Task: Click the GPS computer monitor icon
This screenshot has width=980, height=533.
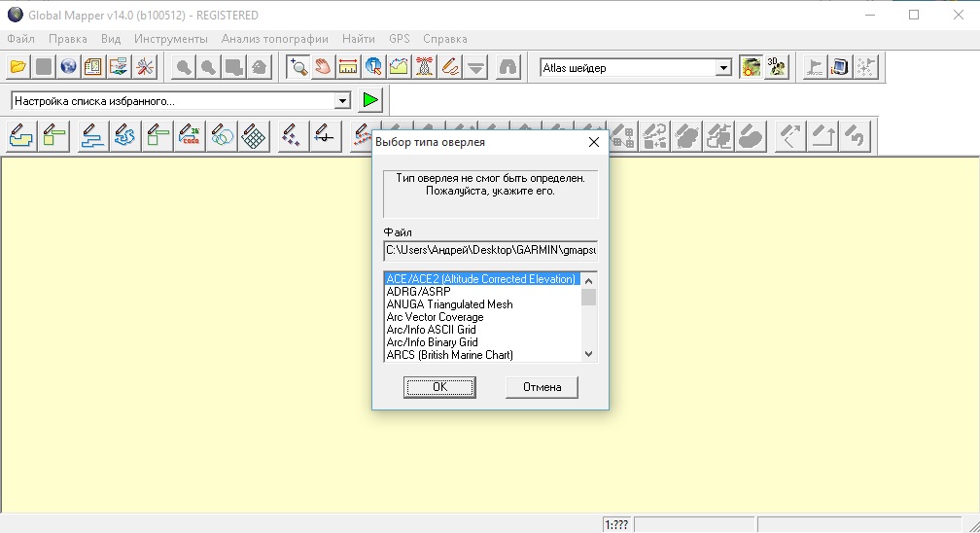Action: (840, 67)
